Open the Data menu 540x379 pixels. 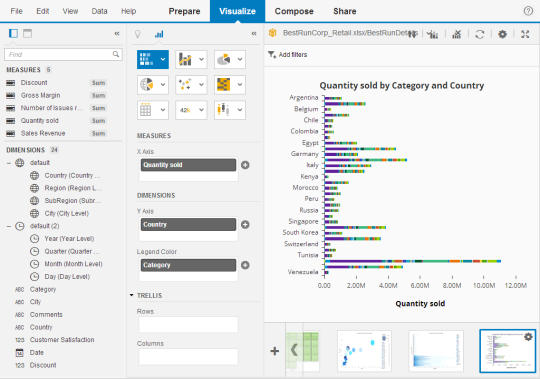[x=99, y=11]
